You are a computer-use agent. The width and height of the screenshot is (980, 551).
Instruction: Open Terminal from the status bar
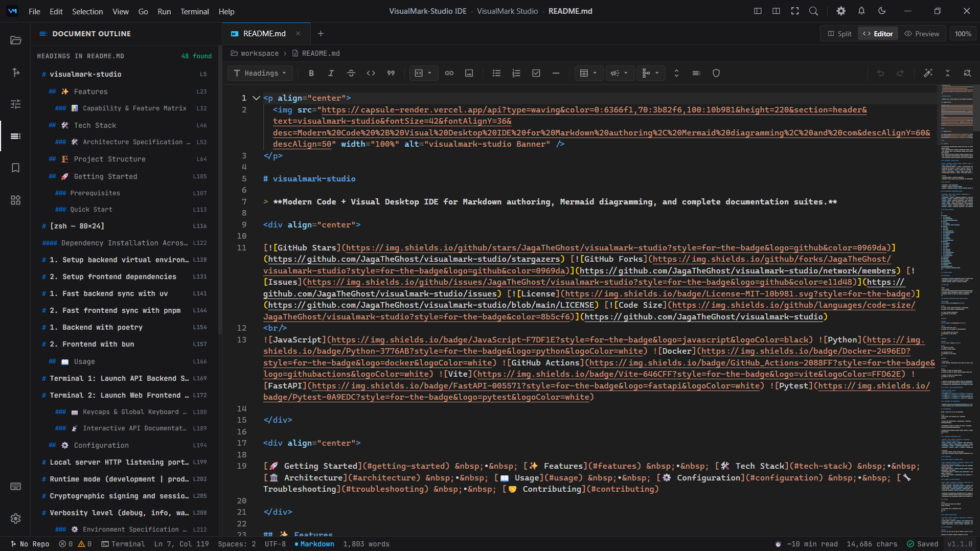click(x=123, y=544)
